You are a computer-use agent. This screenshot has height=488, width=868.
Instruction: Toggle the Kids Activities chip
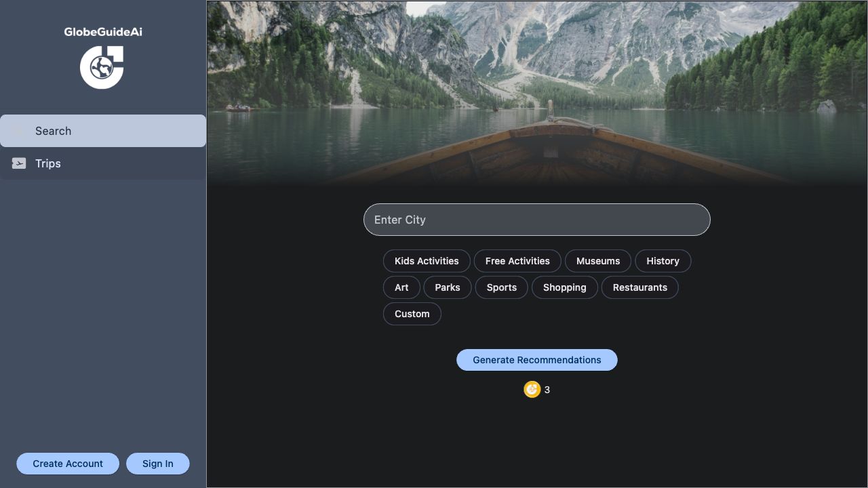click(427, 261)
